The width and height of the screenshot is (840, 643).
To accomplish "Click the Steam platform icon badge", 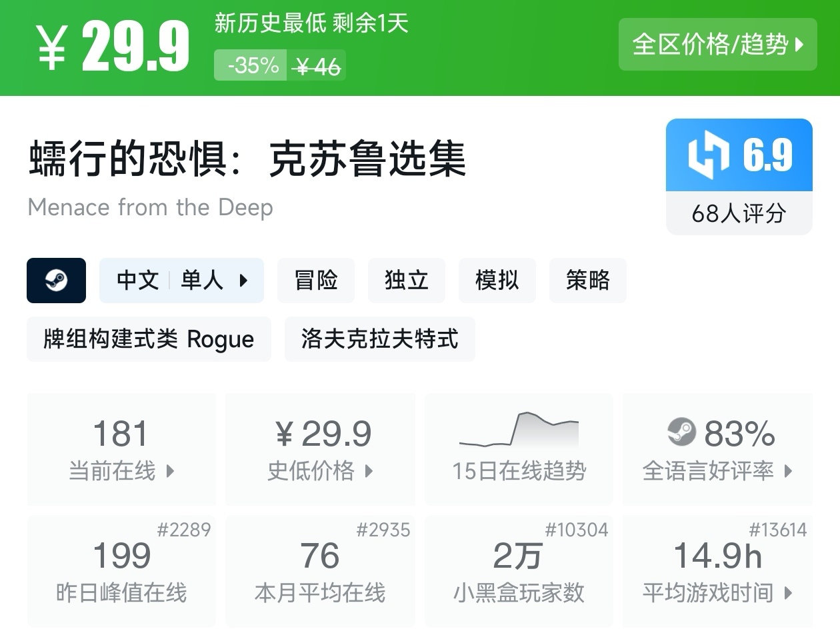I will coord(56,281).
